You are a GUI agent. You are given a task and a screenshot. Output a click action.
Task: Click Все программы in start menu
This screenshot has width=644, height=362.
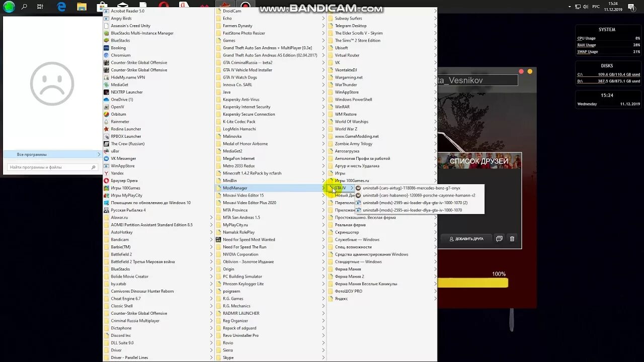pyautogui.click(x=52, y=154)
